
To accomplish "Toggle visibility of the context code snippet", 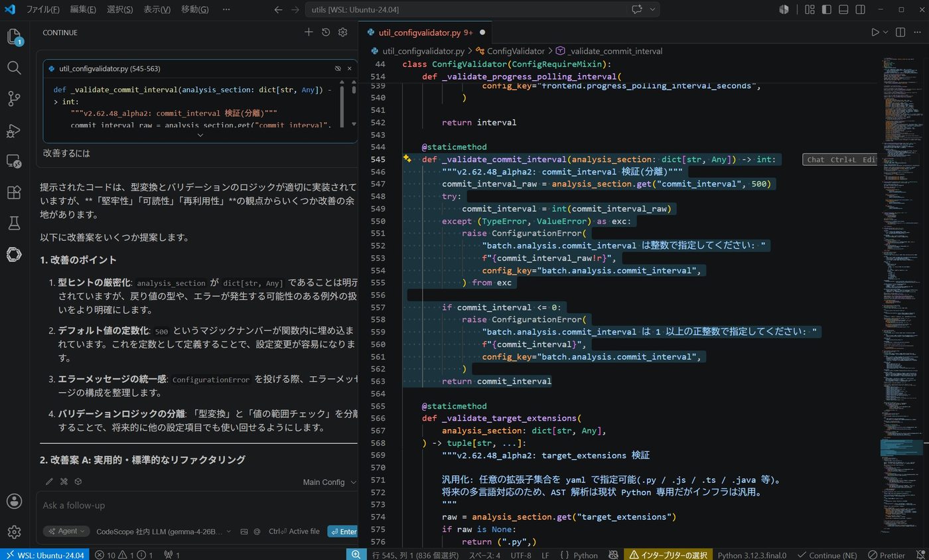I will click(338, 68).
